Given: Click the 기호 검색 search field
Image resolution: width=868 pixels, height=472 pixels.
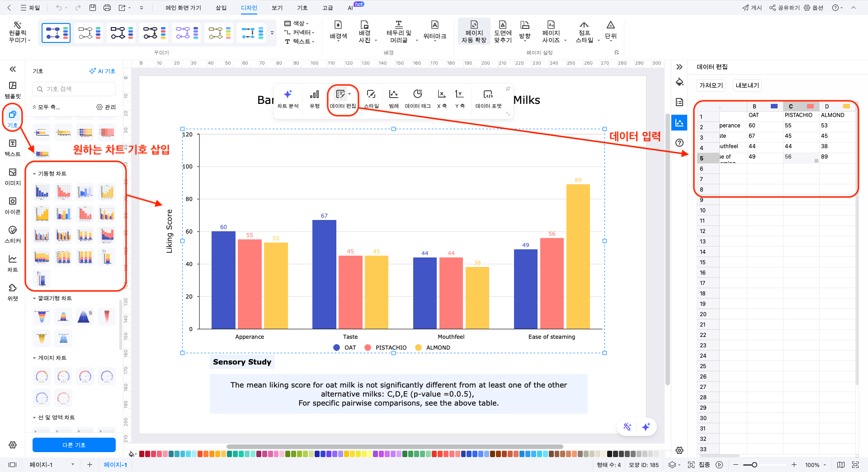Looking at the screenshot, I should click(x=75, y=89).
